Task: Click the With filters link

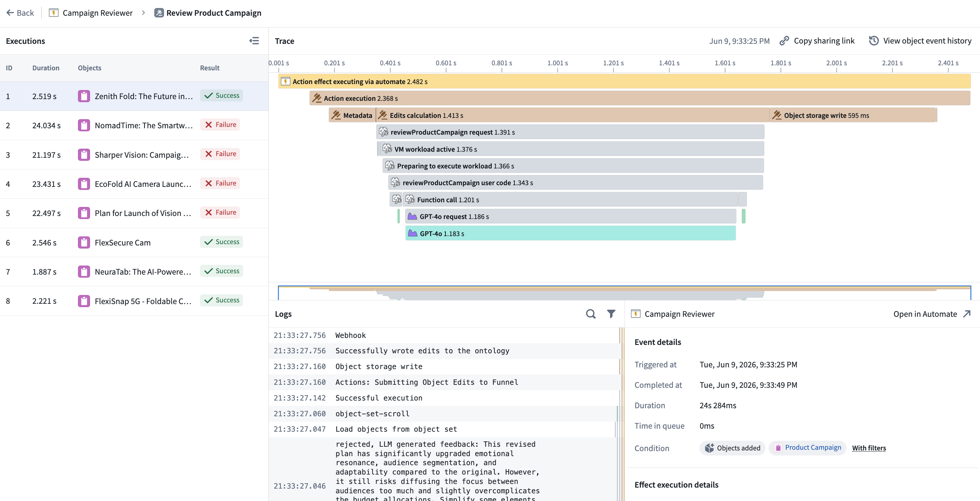Action: coord(869,448)
